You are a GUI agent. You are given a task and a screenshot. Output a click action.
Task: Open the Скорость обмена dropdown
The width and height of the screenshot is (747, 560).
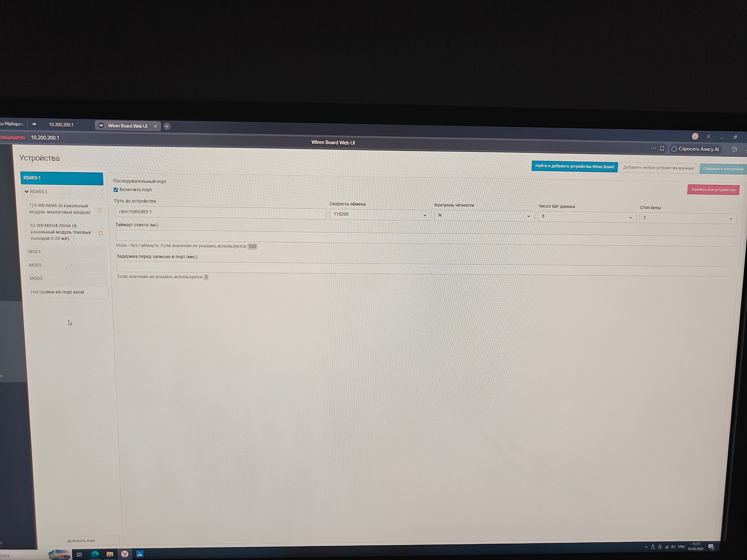click(x=380, y=214)
